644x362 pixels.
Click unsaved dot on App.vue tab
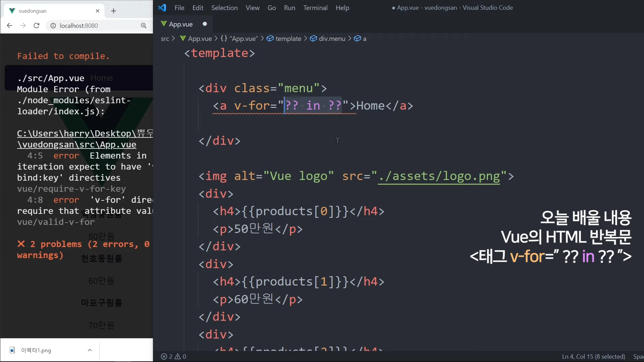205,24
